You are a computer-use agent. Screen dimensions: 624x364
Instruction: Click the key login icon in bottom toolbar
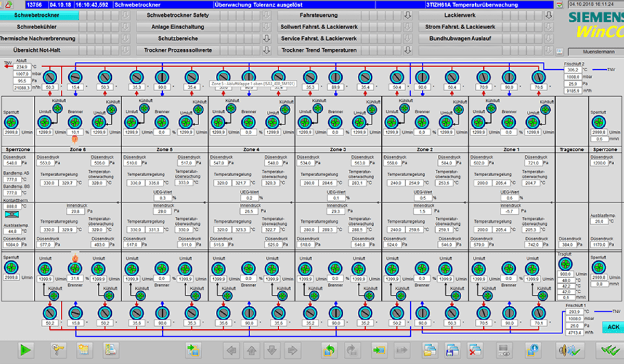(x=58, y=350)
